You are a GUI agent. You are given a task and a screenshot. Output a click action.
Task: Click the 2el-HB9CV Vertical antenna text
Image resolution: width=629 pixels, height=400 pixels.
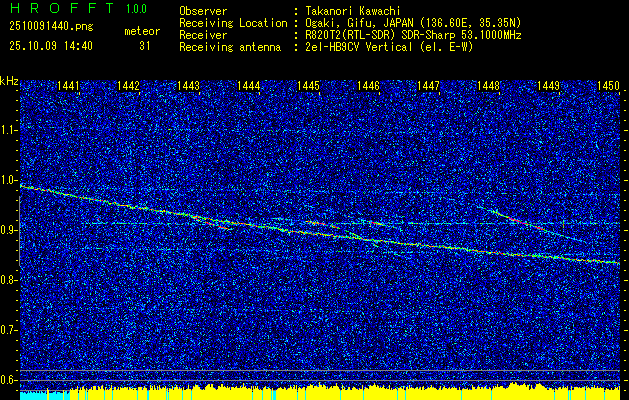pyautogui.click(x=389, y=47)
